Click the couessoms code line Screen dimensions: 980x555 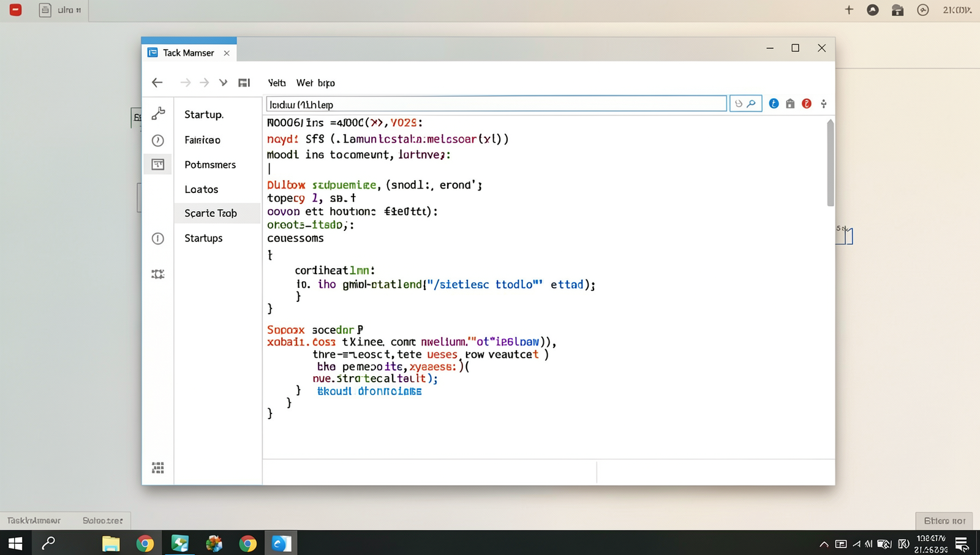coord(295,238)
